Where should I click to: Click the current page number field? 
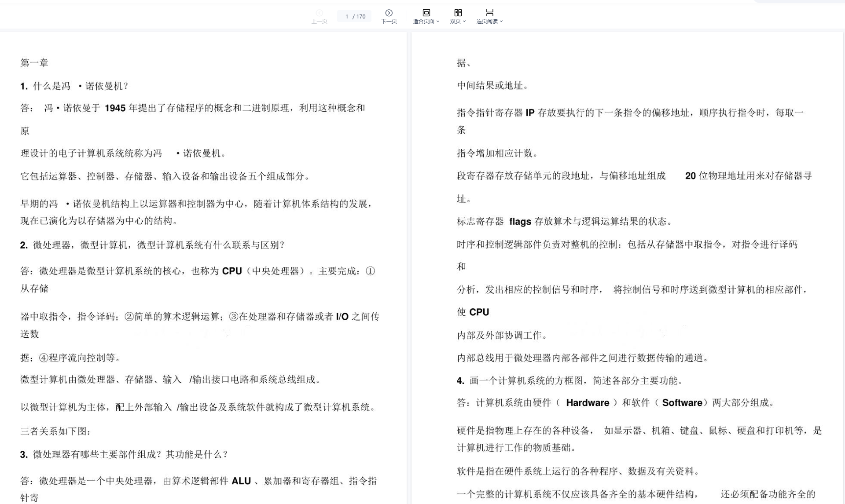tap(347, 17)
